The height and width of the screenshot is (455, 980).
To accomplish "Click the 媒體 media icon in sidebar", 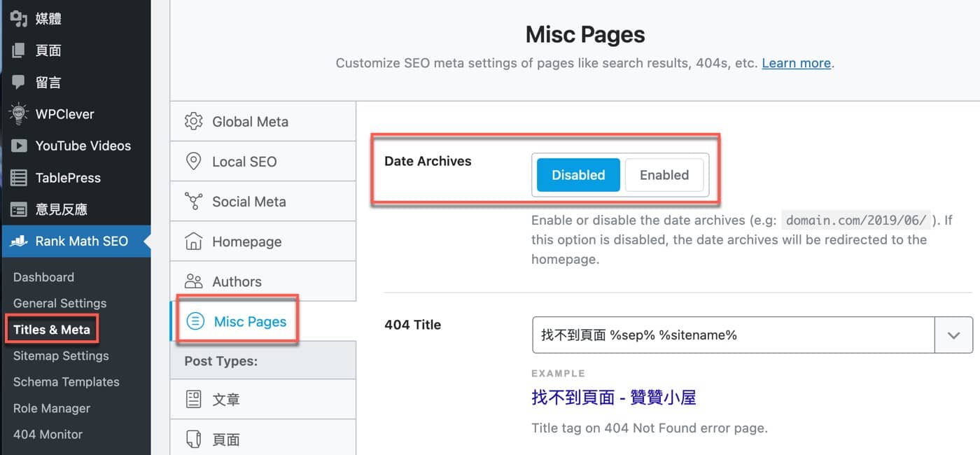I will pyautogui.click(x=19, y=18).
